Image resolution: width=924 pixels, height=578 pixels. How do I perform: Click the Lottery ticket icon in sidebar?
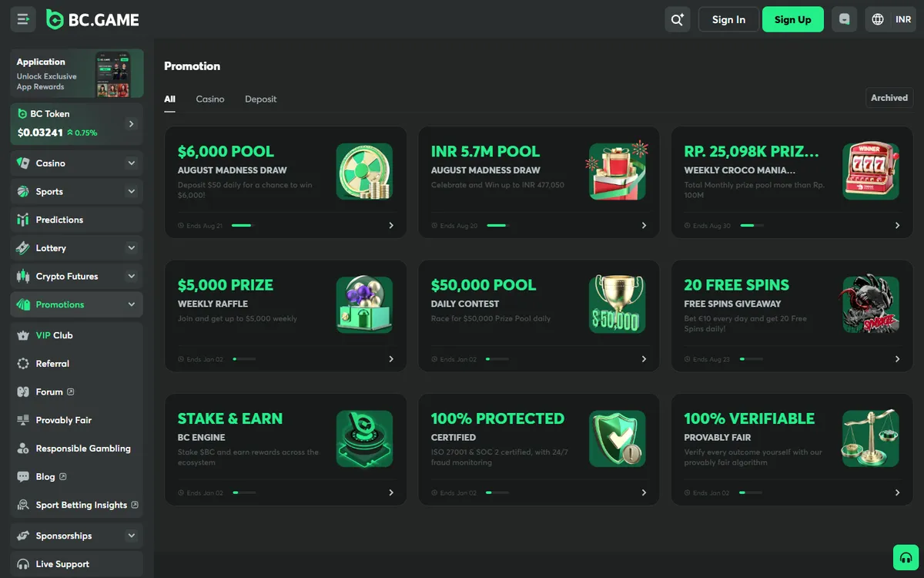tap(22, 248)
